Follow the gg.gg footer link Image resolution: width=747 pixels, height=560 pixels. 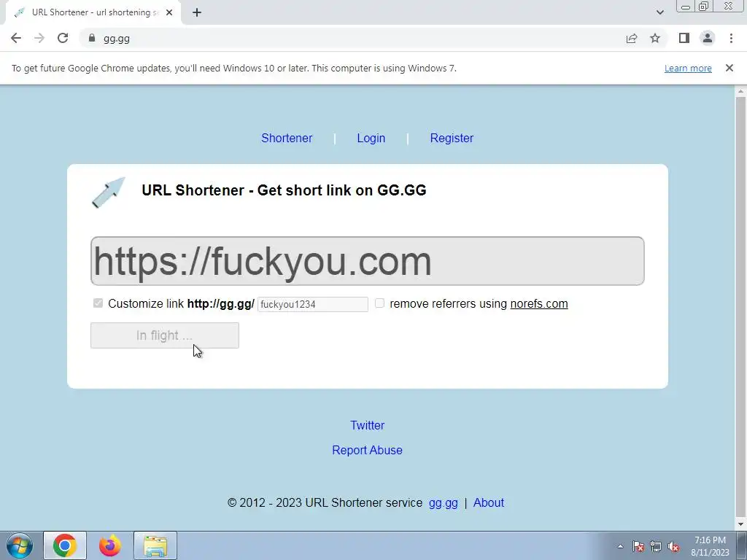point(443,503)
